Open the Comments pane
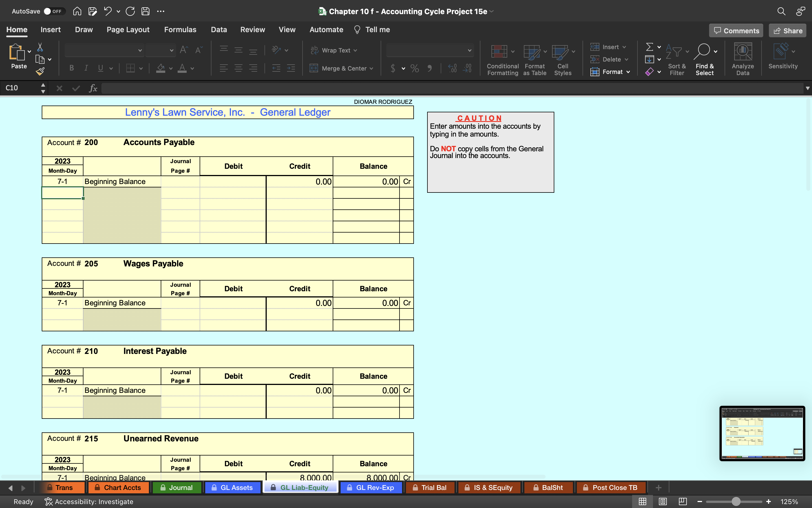Viewport: 812px width, 508px height. click(736, 30)
